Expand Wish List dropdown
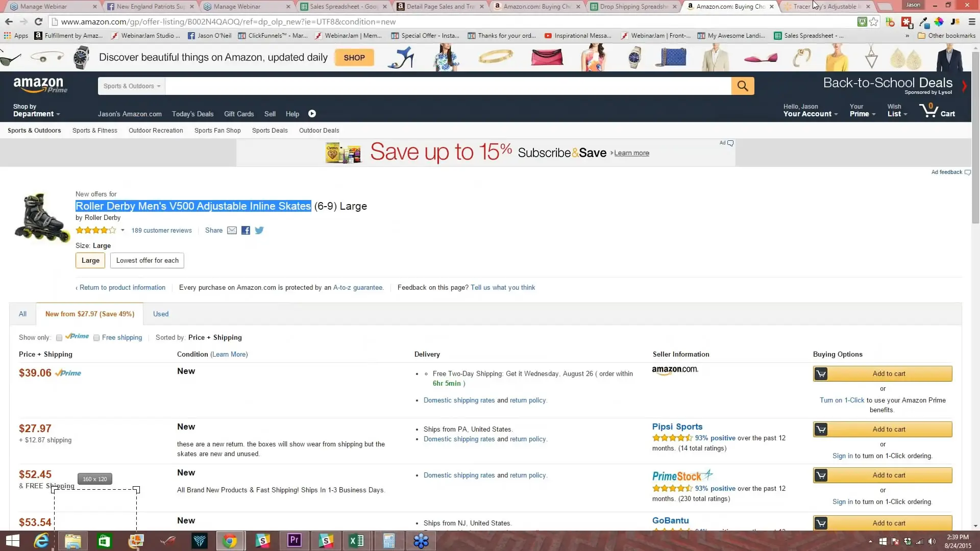Viewport: 980px width, 551px height. click(897, 110)
